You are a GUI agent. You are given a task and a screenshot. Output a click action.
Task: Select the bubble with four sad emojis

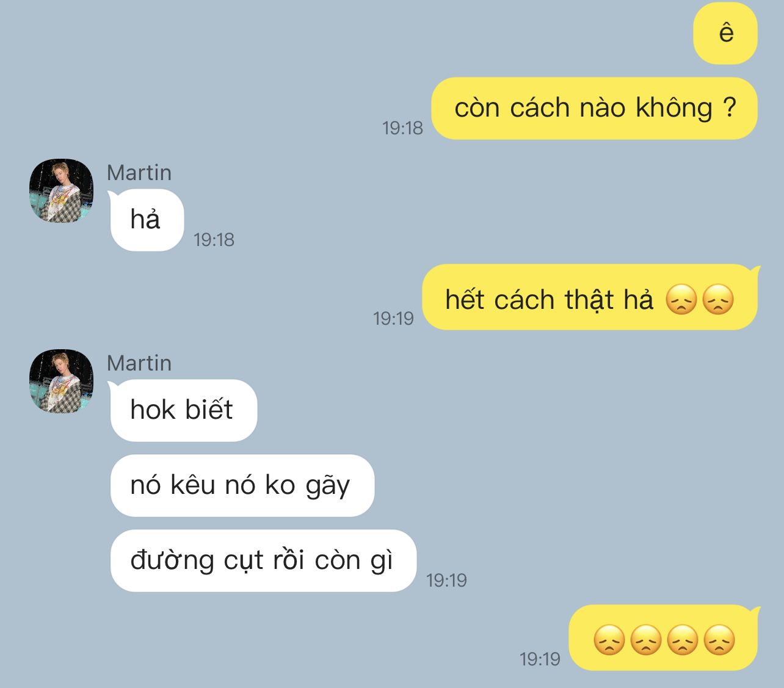click(x=664, y=638)
